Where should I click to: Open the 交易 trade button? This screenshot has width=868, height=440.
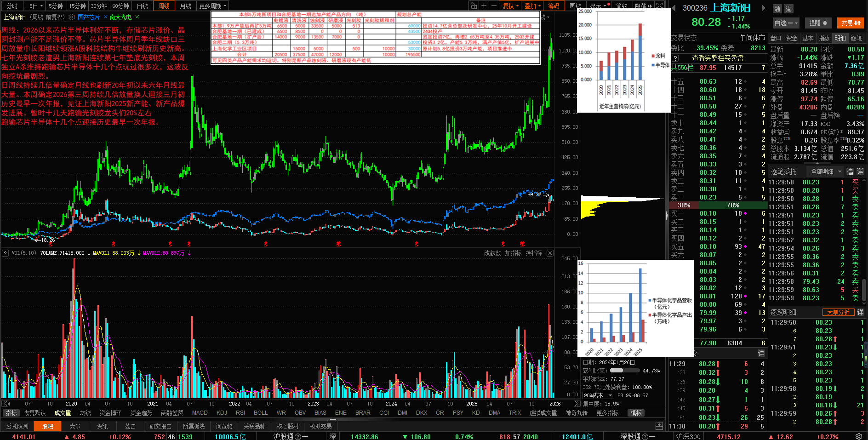tap(851, 23)
